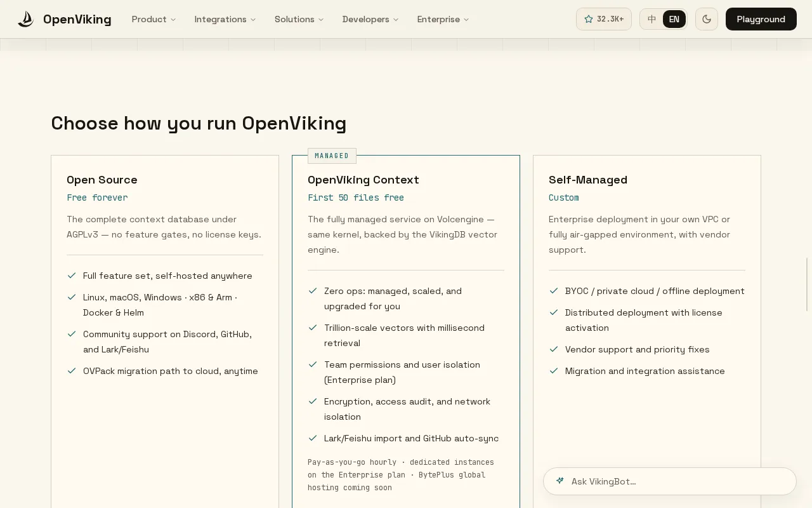The width and height of the screenshot is (812, 508).
Task: Click checkmark beside 'Vendor support and priority fixes'
Action: 554,349
